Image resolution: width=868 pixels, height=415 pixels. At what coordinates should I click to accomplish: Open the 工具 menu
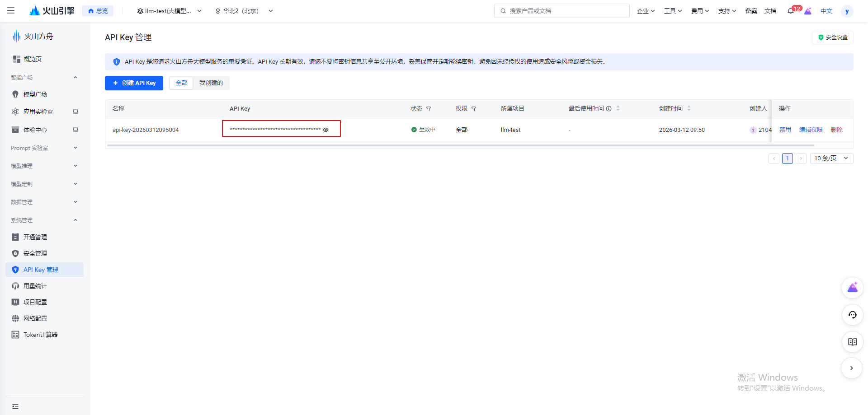tap(673, 11)
